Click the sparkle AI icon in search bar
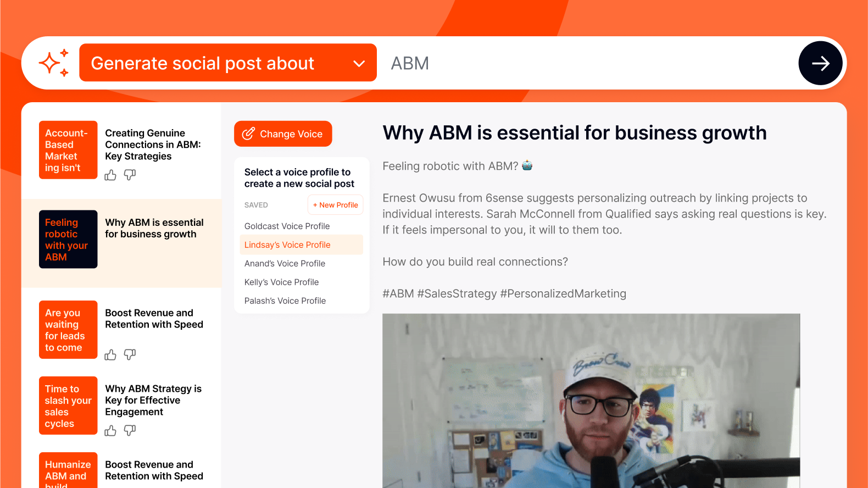 pos(53,63)
